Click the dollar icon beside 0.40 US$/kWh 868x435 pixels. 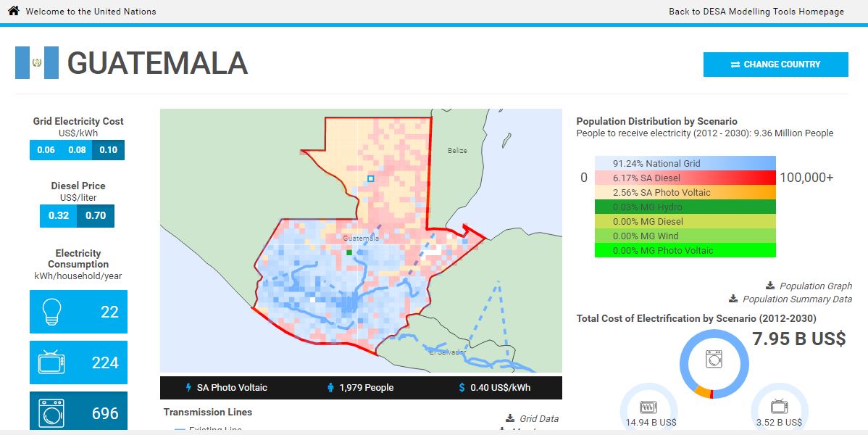(462, 388)
